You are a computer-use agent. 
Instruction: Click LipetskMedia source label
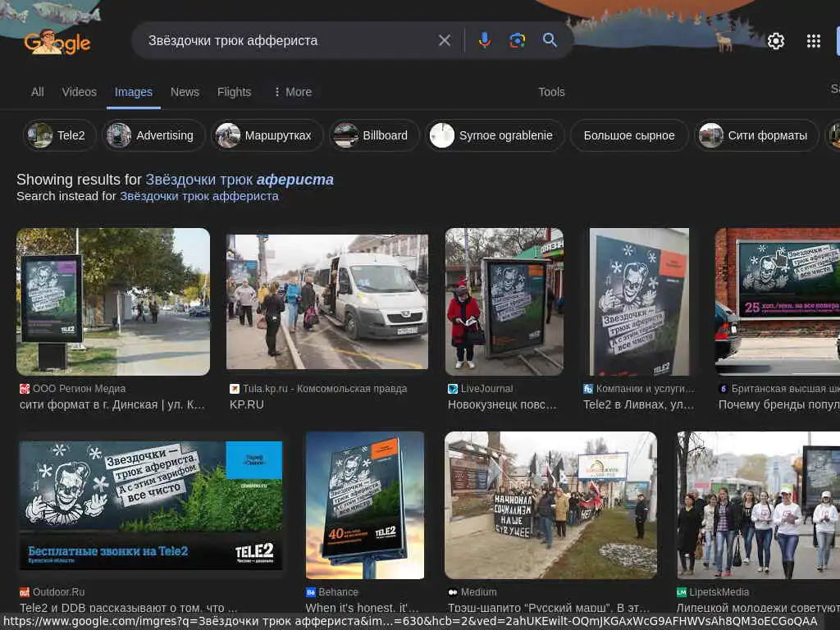(719, 592)
